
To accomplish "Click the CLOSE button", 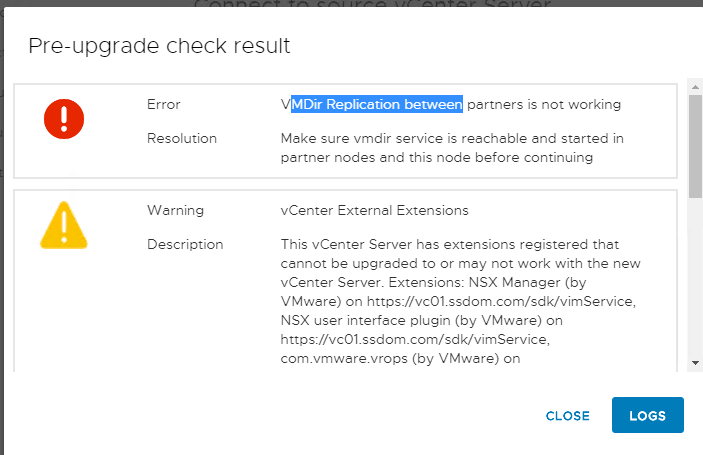I will pyautogui.click(x=567, y=416).
